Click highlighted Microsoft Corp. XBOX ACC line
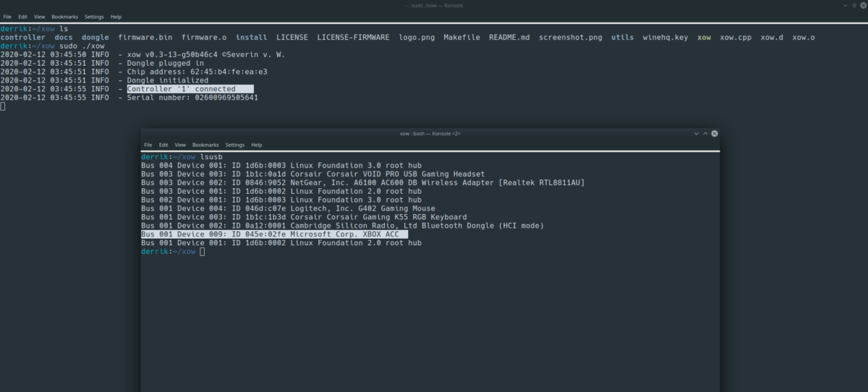The height and width of the screenshot is (392, 868). pos(275,235)
